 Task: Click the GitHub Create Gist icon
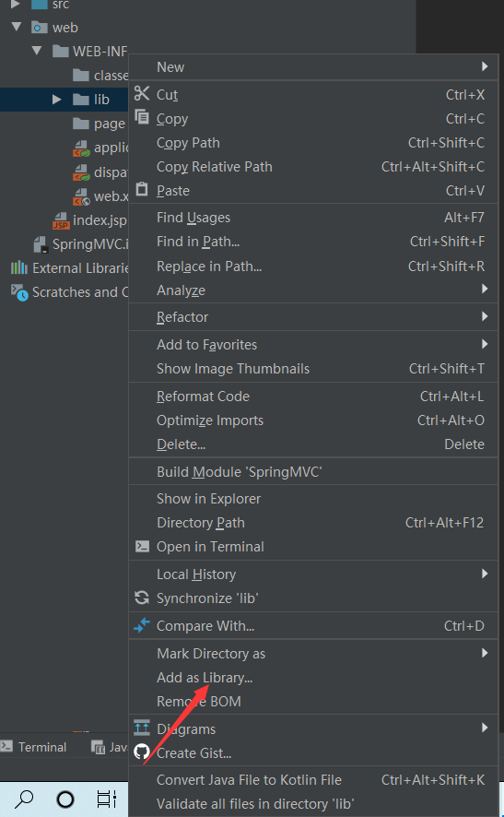point(142,752)
